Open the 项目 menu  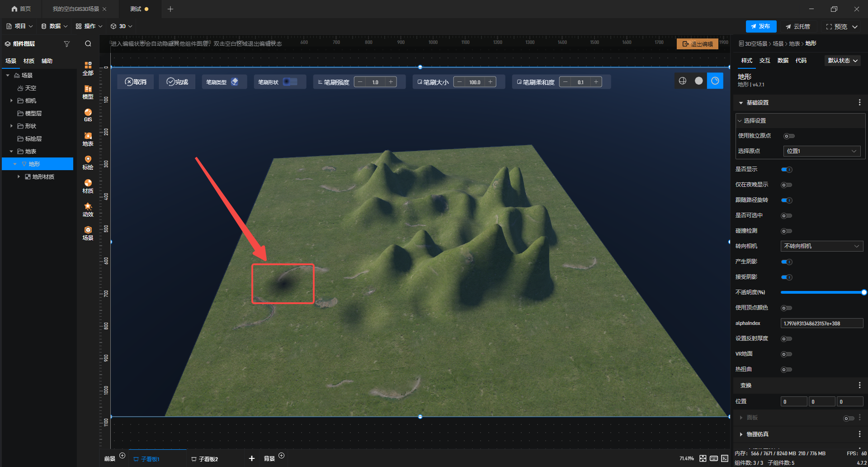coord(19,26)
